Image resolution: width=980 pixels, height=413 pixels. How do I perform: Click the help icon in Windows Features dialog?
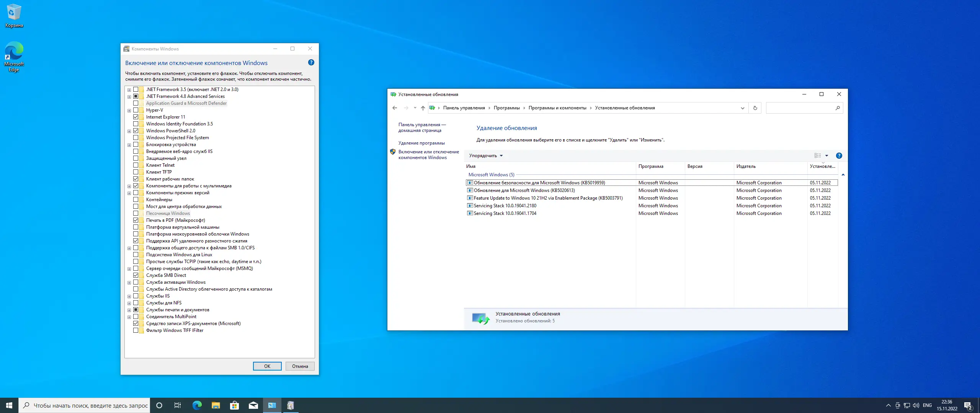click(311, 62)
